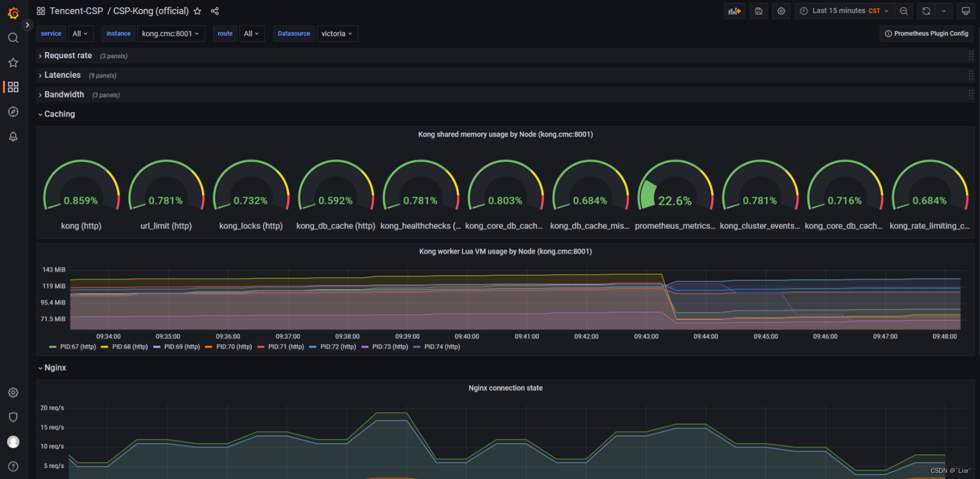The width and height of the screenshot is (980, 479).
Task: Open Starred dashboards in the sidebar
Action: pos(13,62)
